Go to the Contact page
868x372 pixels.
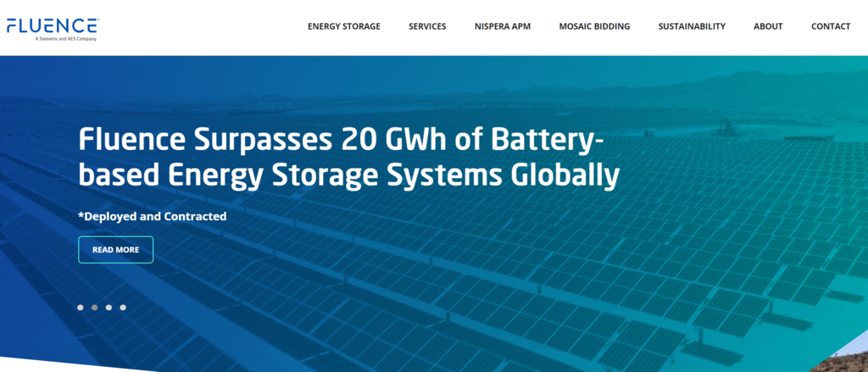click(831, 26)
